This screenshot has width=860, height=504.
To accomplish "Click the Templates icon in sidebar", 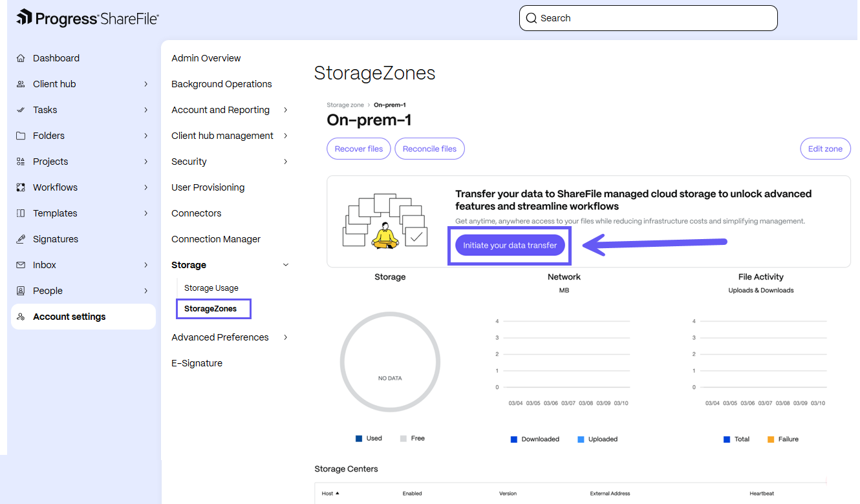I will click(x=21, y=213).
